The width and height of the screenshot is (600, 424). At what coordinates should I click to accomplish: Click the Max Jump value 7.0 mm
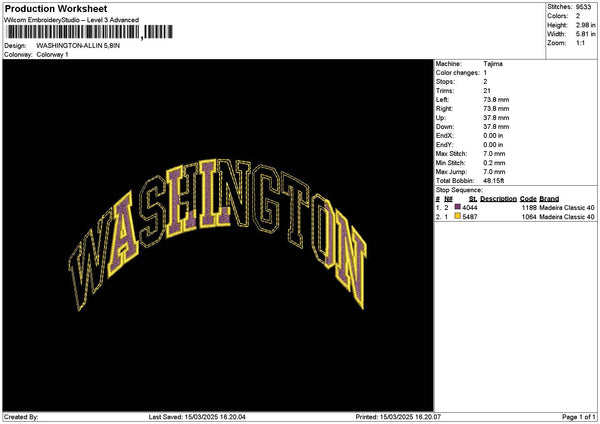point(494,172)
